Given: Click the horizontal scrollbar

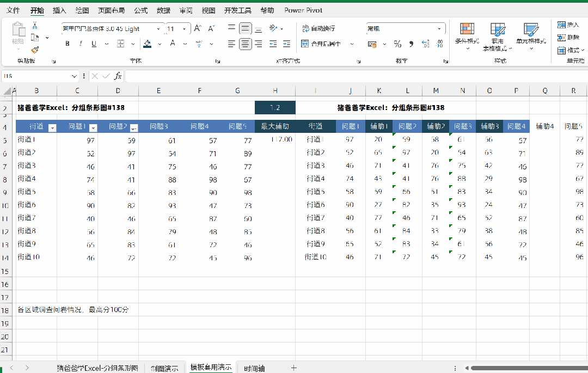Looking at the screenshot, I should click(x=529, y=368).
